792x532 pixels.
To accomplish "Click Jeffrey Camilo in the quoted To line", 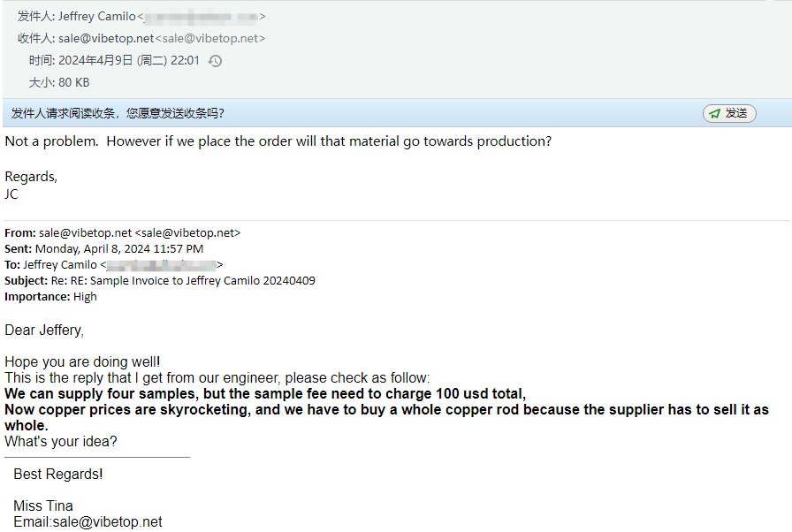I will [60, 264].
